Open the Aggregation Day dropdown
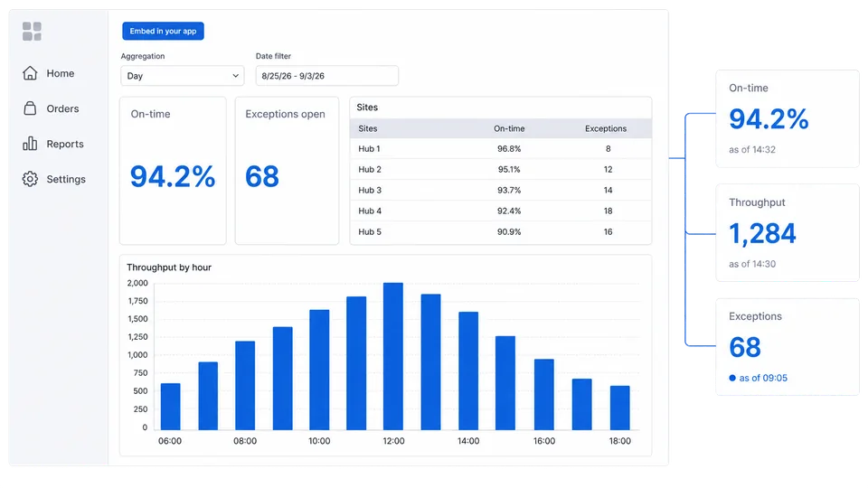 click(x=183, y=76)
